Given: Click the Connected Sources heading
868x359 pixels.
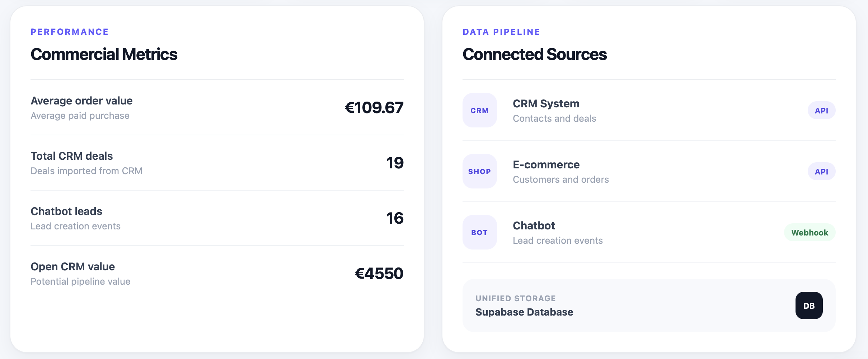Looking at the screenshot, I should click(535, 54).
